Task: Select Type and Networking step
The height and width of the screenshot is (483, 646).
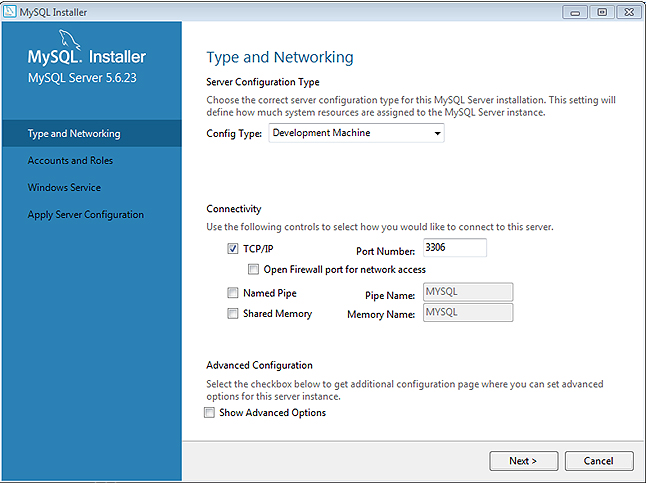Action: click(74, 134)
